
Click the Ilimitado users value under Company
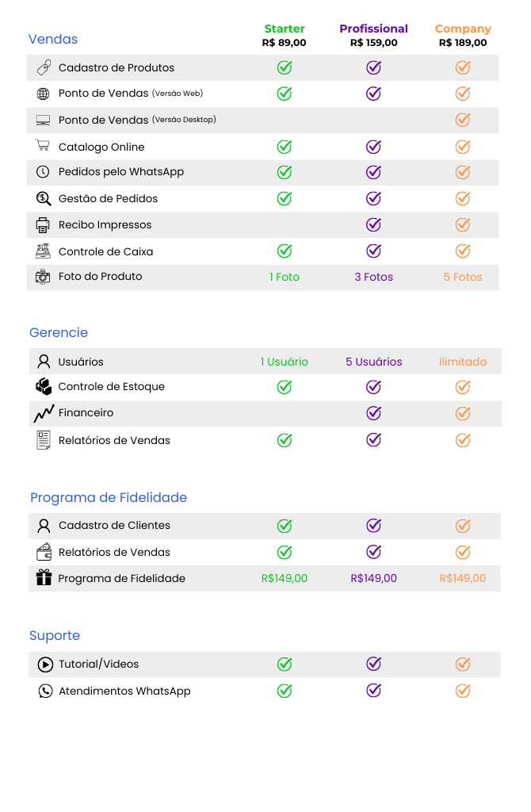point(463,362)
